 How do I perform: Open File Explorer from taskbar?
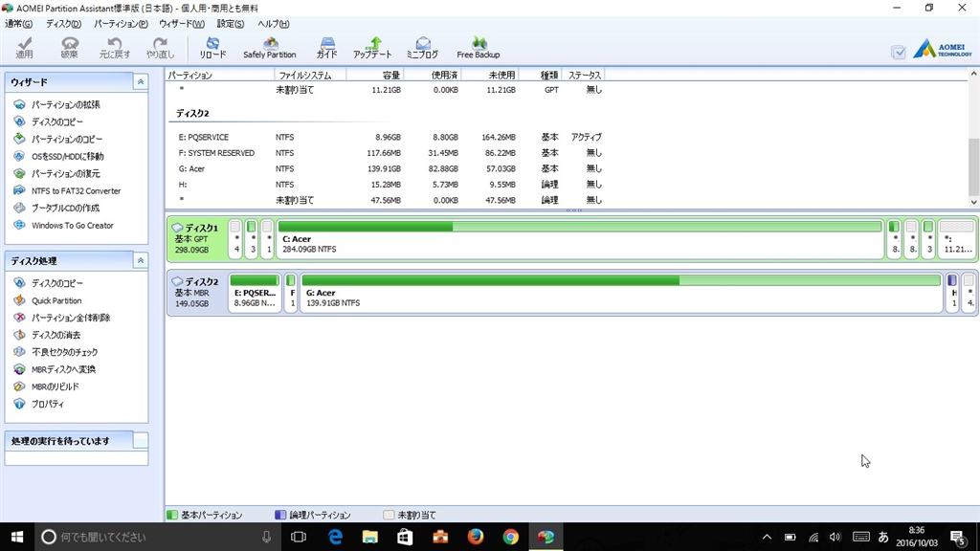click(x=370, y=537)
